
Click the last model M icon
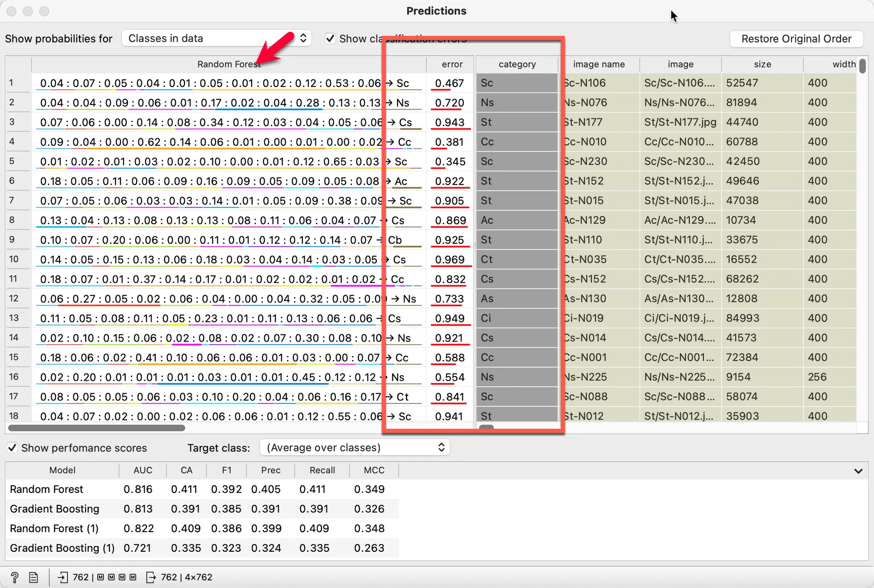[x=133, y=577]
